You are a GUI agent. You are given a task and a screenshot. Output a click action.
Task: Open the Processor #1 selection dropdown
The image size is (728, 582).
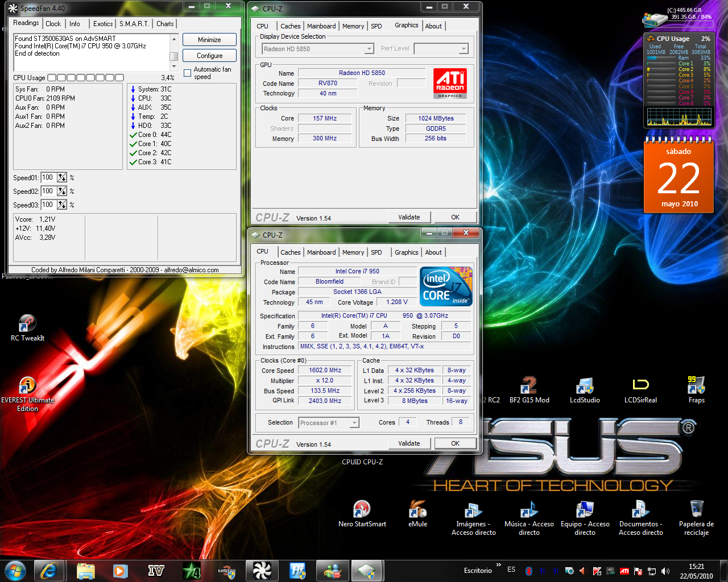pyautogui.click(x=329, y=423)
